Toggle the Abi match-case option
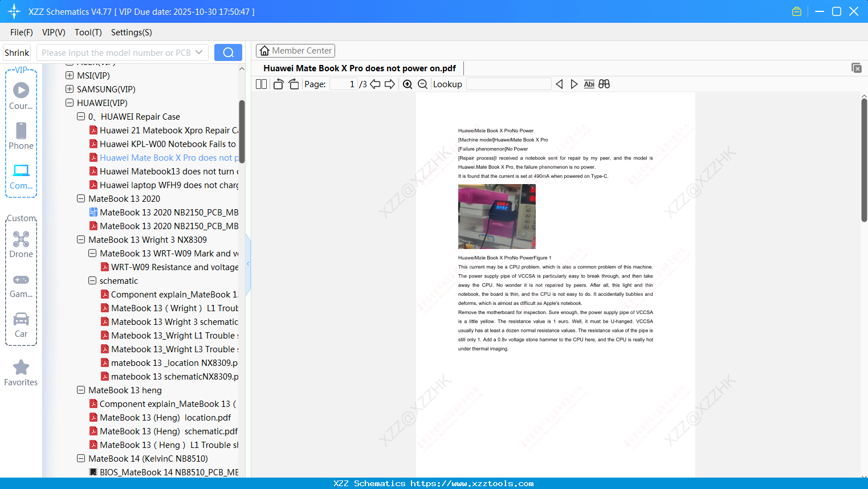The height and width of the screenshot is (489, 868). click(589, 84)
